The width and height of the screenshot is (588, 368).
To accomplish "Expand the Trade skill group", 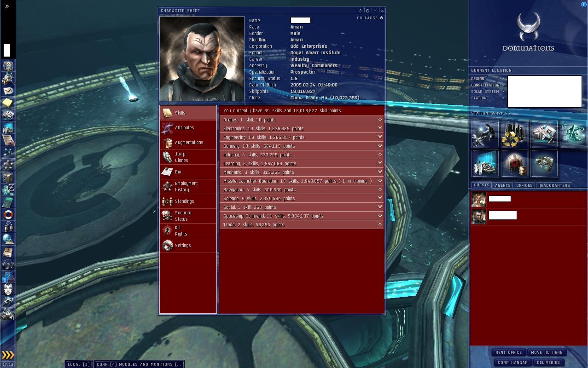I will (380, 224).
